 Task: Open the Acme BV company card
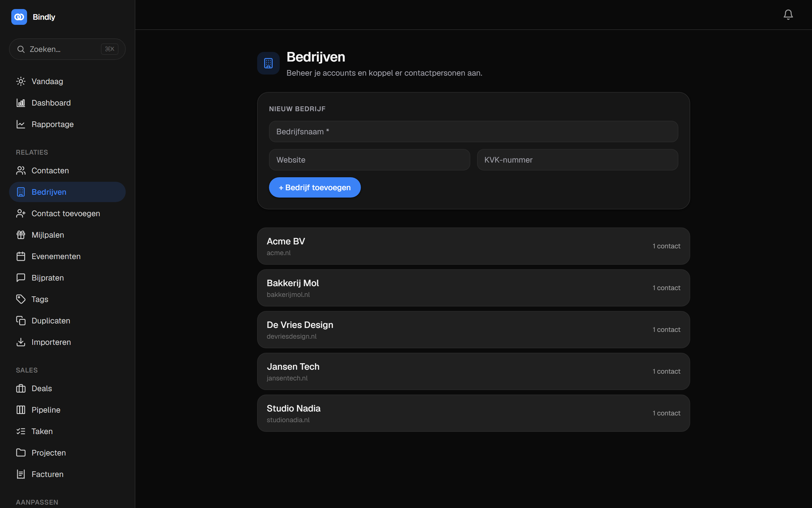[473, 246]
